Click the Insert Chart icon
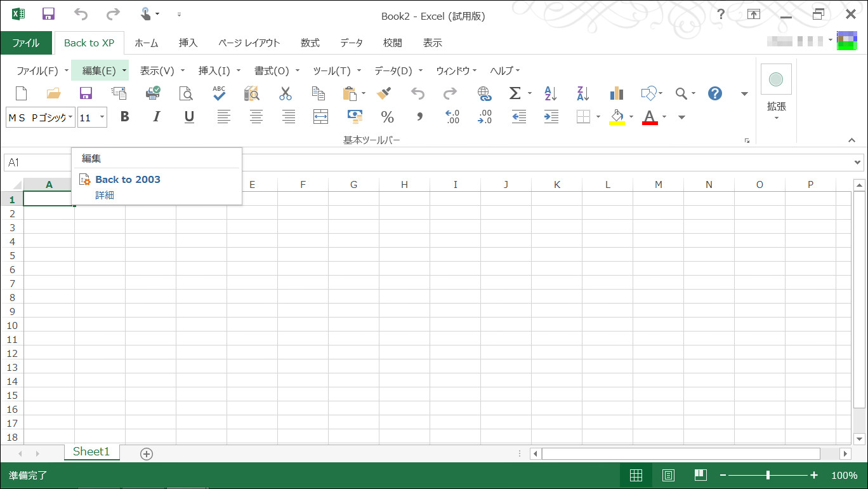Screen dimensions: 868x489 (615, 93)
